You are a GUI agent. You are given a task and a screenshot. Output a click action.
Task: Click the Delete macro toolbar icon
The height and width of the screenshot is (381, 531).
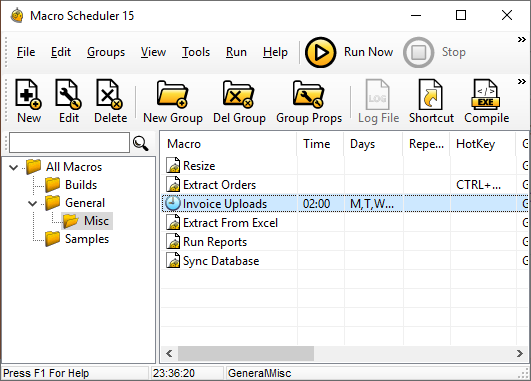[x=109, y=94]
